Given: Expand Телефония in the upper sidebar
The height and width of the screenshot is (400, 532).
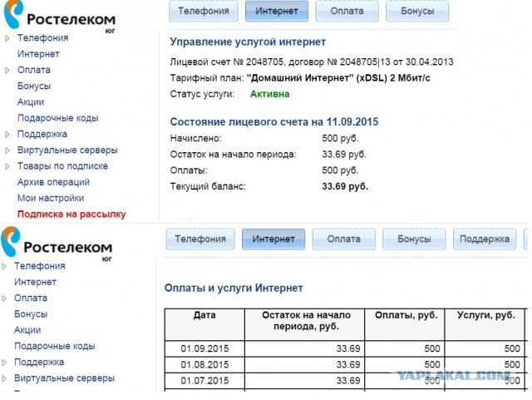Looking at the screenshot, I should [x=7, y=38].
